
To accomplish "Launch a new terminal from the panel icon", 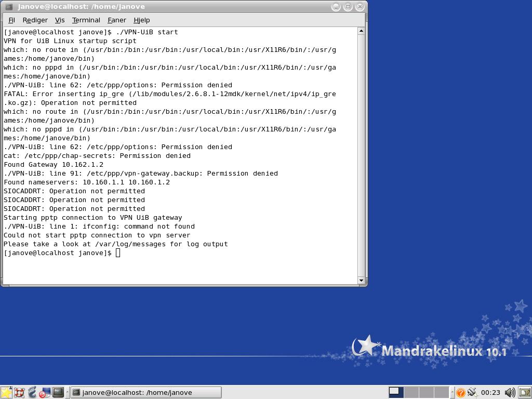I will [x=58, y=392].
